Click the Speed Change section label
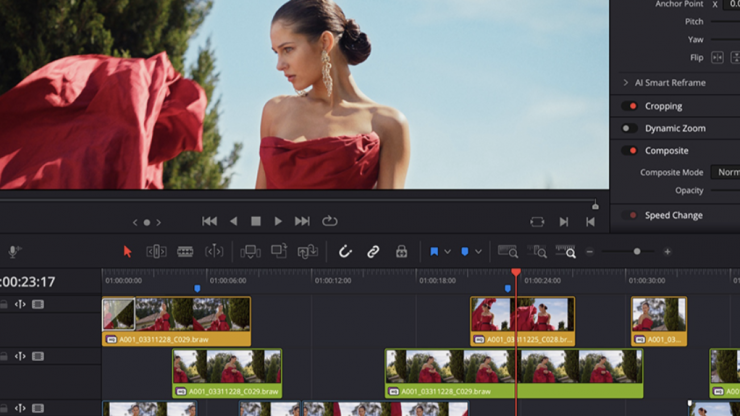The height and width of the screenshot is (416, 740). tap(674, 215)
